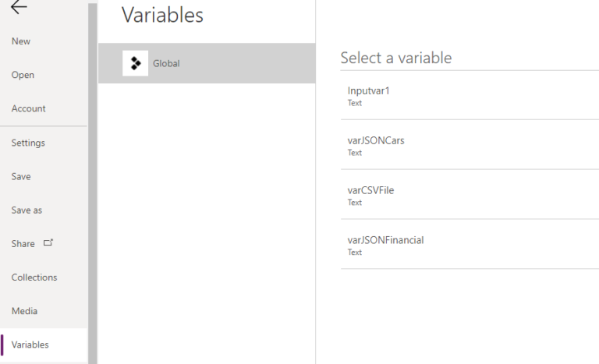Image resolution: width=599 pixels, height=364 pixels.
Task: Click the Share external link icon
Action: [x=48, y=242]
